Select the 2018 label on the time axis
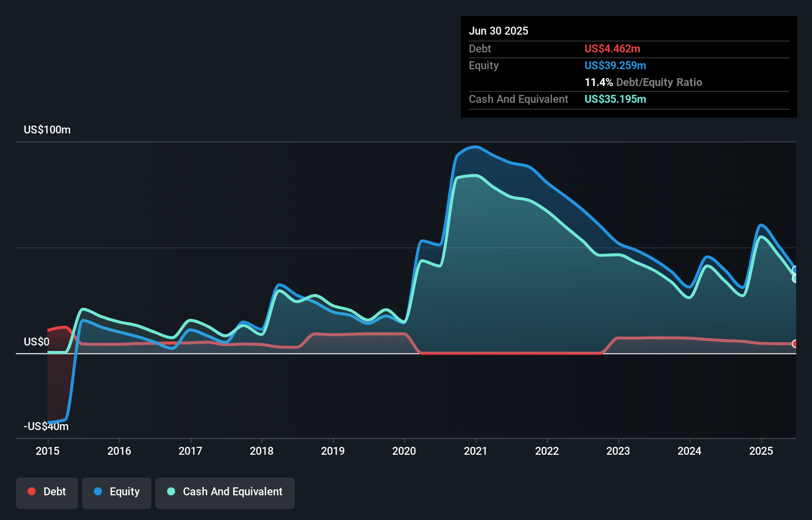 [x=262, y=451]
